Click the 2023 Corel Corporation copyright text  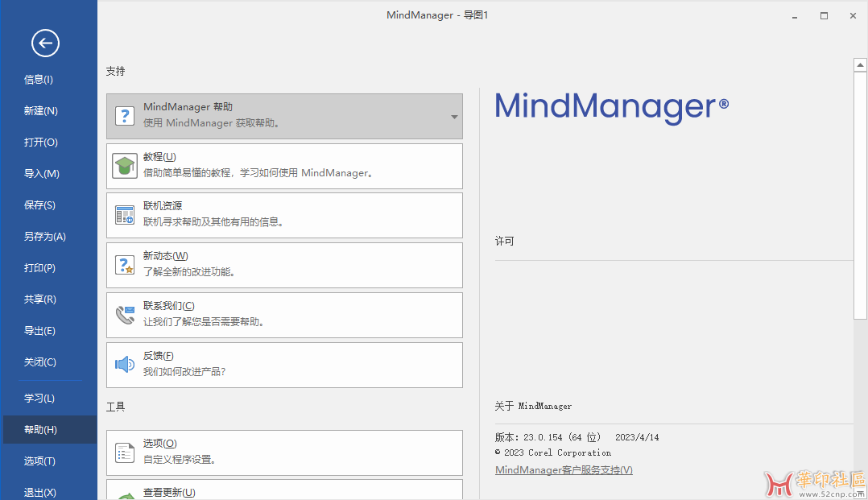[x=553, y=452]
